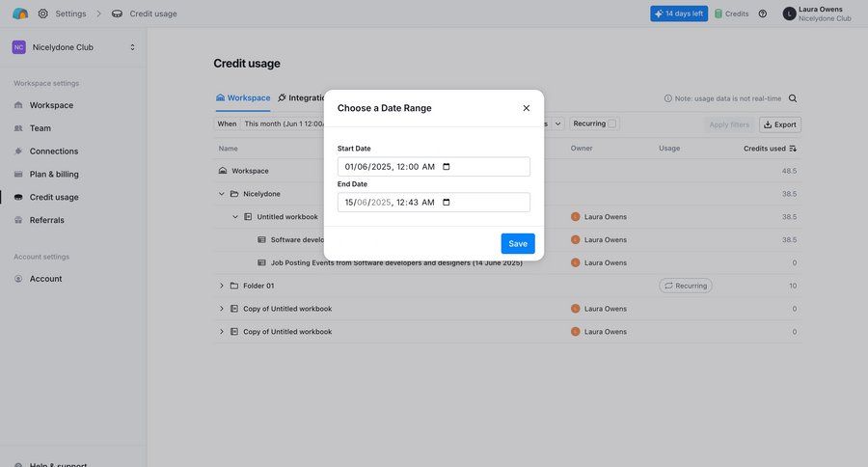The height and width of the screenshot is (467, 868).
Task: Open Workspace settings in sidebar
Action: click(x=51, y=105)
